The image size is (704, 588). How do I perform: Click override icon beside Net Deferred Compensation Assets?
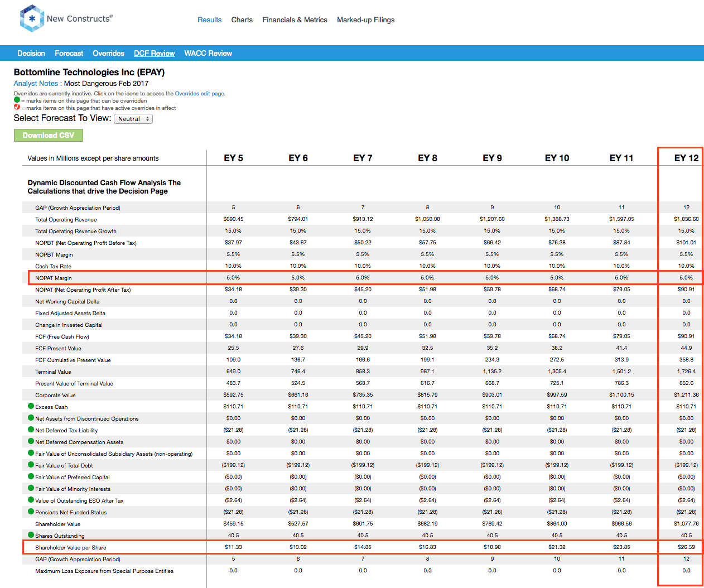(x=31, y=441)
